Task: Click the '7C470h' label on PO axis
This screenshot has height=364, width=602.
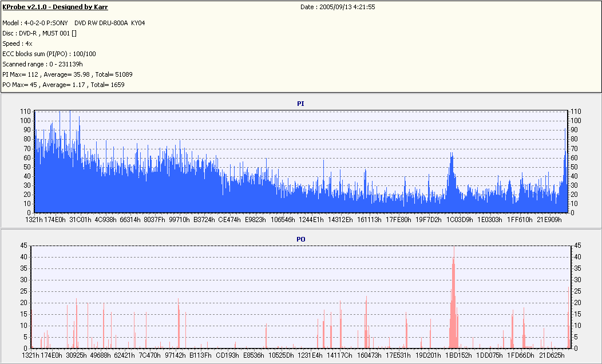Action: click(x=150, y=355)
